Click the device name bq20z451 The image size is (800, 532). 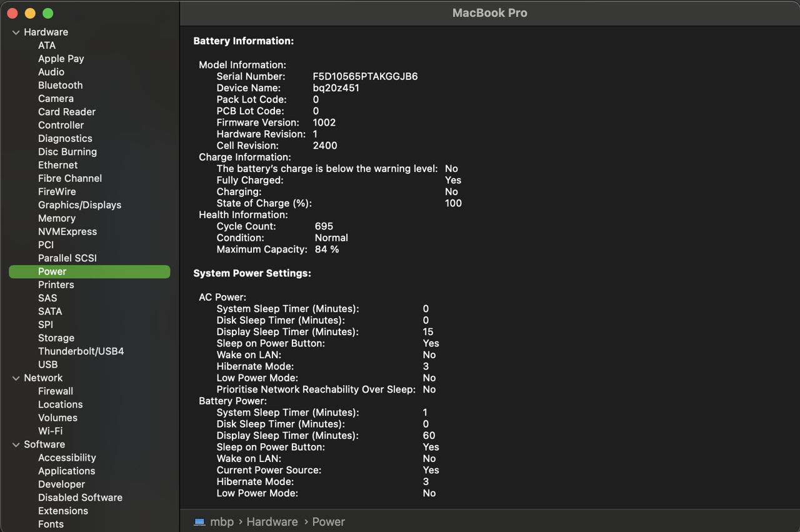(x=336, y=88)
